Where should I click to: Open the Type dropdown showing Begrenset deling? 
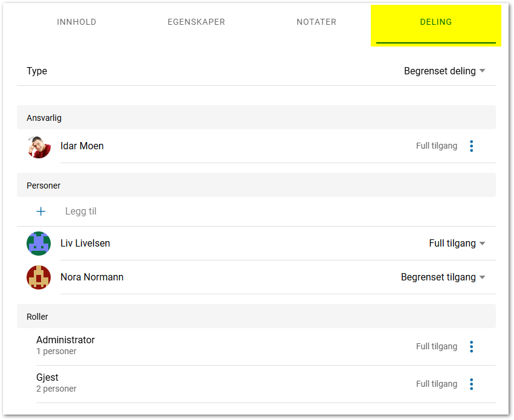coord(445,71)
